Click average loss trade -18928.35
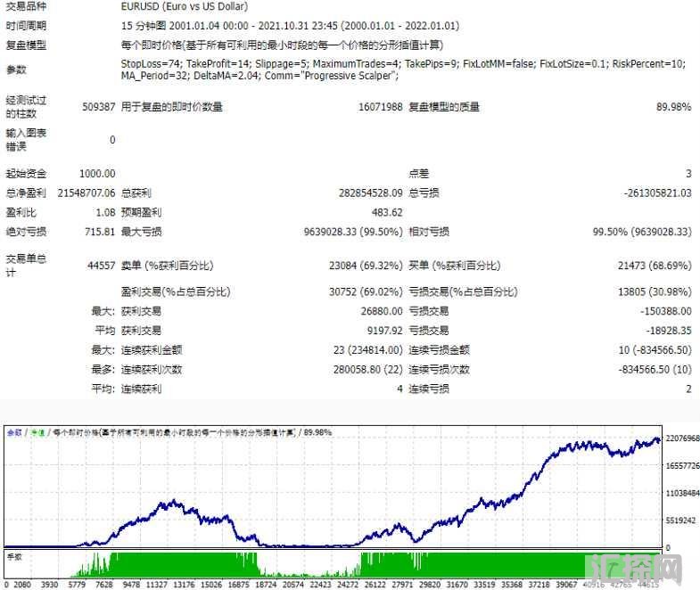700x590 pixels. [668, 331]
